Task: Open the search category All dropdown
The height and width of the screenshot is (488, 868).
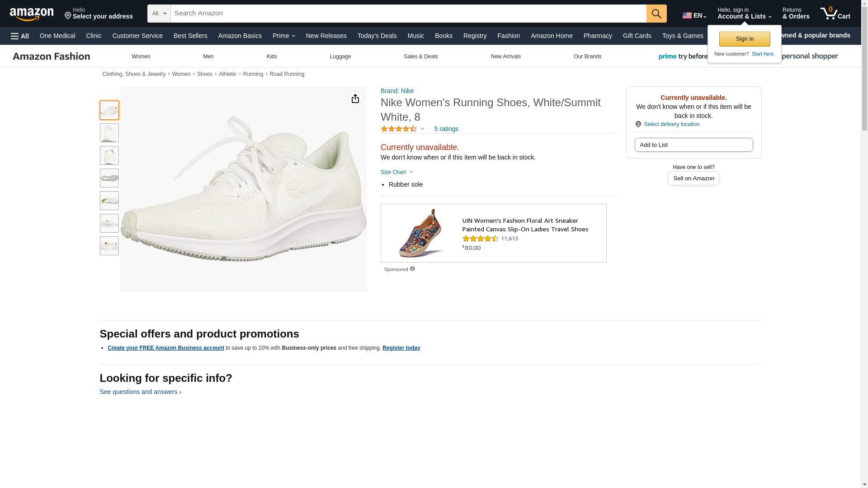Action: 159,14
